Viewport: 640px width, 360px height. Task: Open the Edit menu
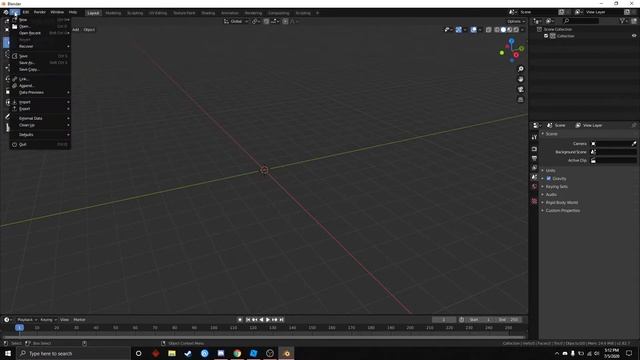[x=26, y=12]
